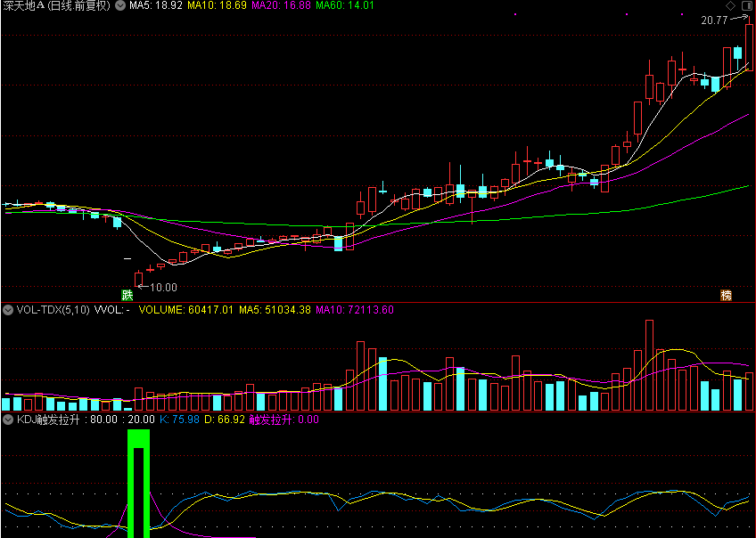
Task: Click the brown 榜 marker under the chart
Action: 726,295
